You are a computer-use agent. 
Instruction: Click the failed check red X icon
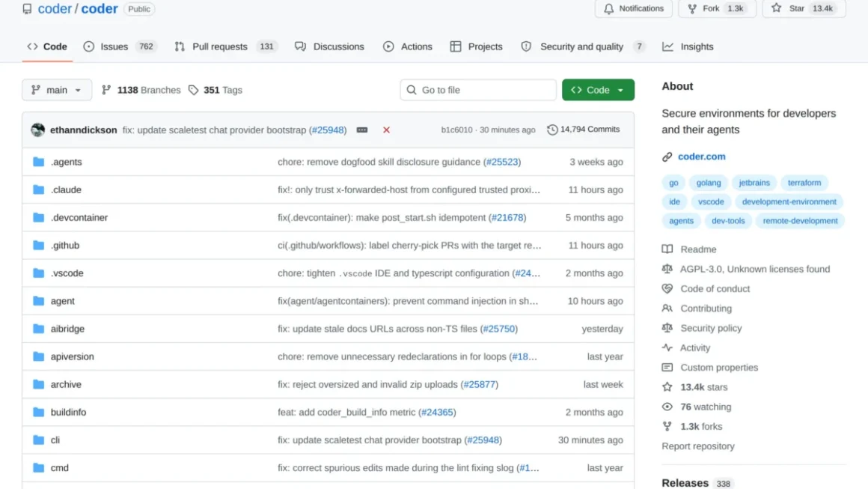pyautogui.click(x=386, y=130)
